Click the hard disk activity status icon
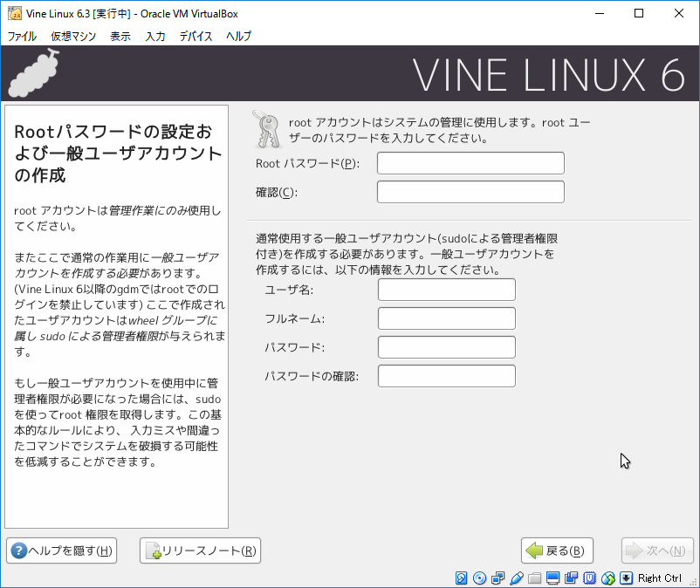This screenshot has height=588, width=700. (462, 578)
